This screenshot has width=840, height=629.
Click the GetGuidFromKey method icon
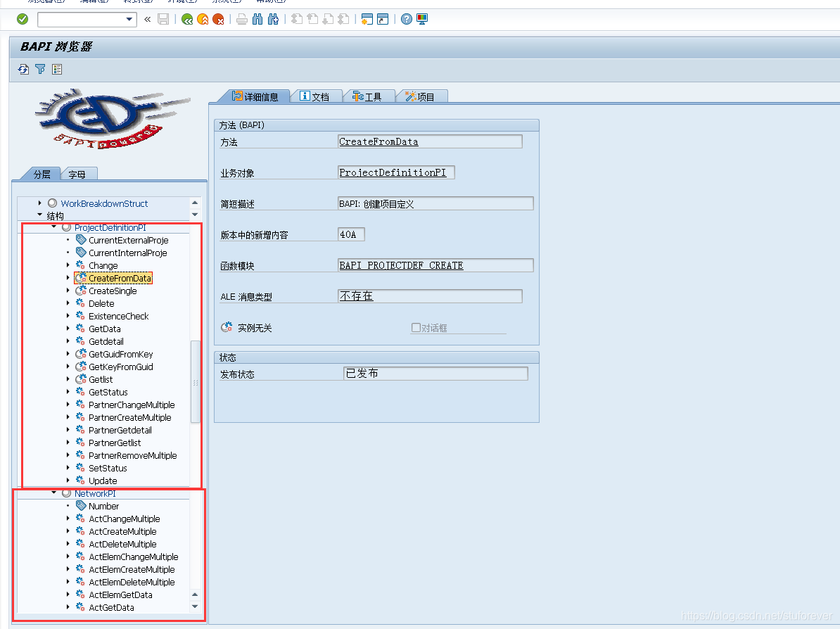click(x=81, y=354)
